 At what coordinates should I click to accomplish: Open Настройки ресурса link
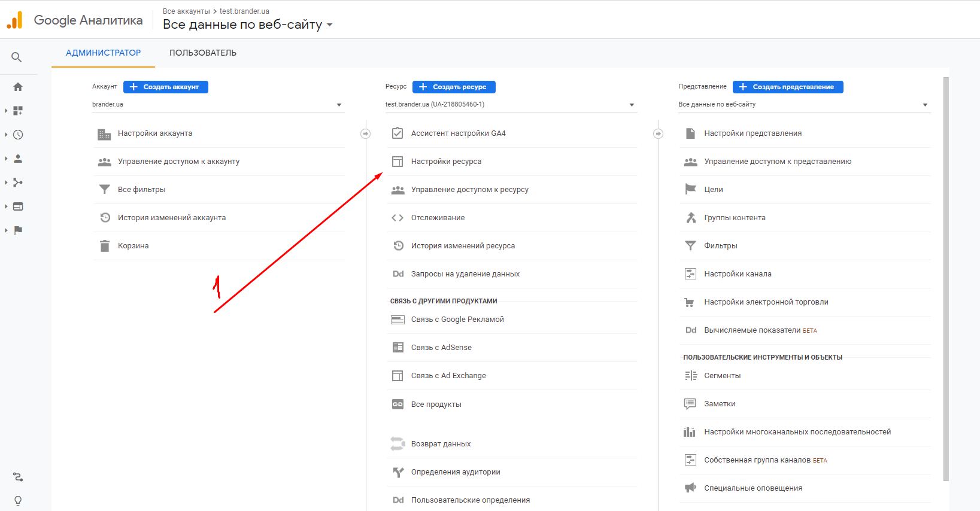446,162
